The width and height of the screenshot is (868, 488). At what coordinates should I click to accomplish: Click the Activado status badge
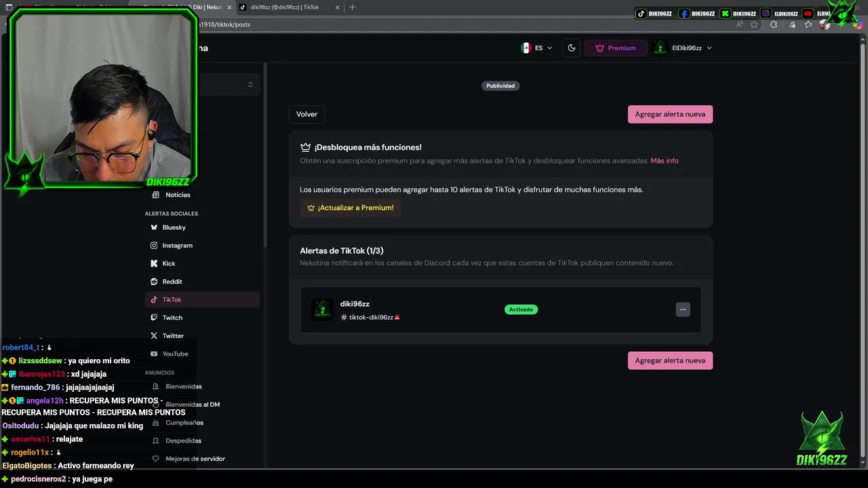pos(521,309)
